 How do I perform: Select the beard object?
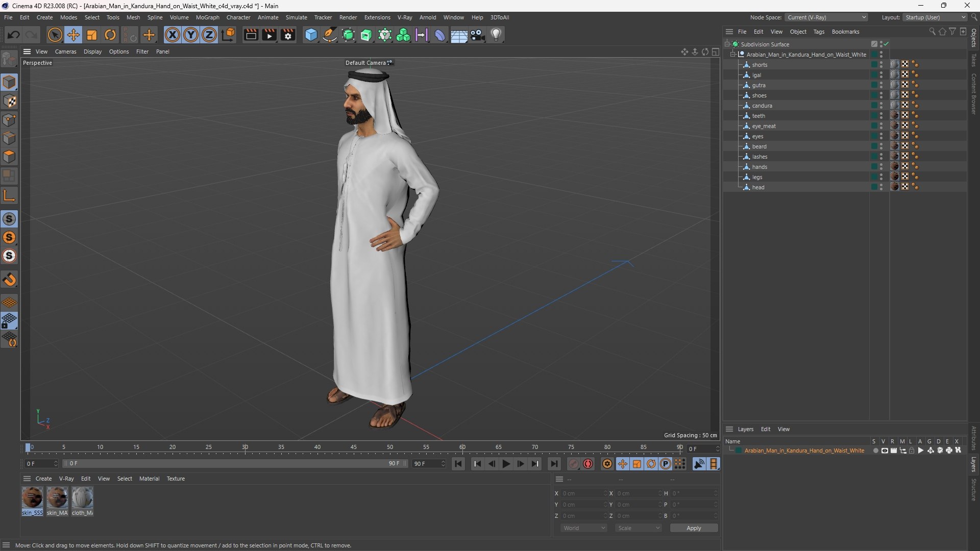coord(759,146)
